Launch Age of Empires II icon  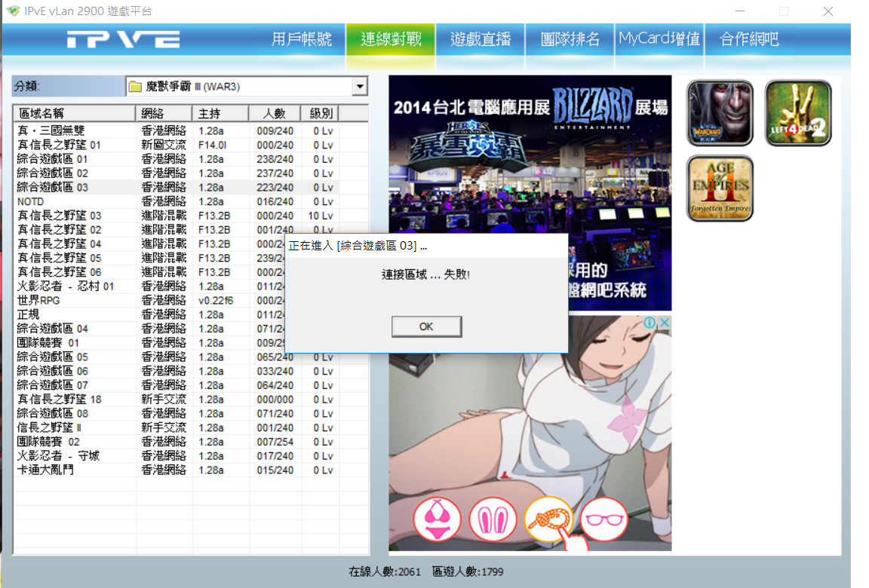tap(720, 188)
